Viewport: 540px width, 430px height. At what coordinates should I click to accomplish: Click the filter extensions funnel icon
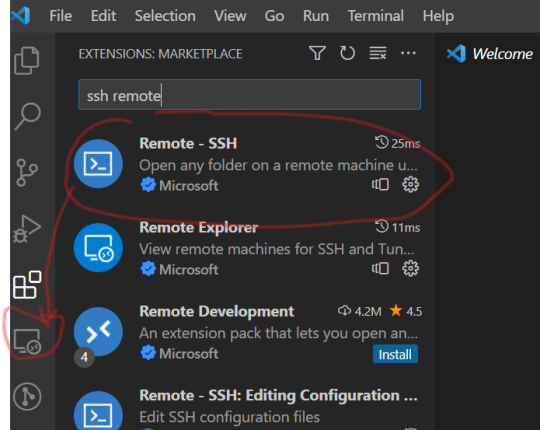[317, 53]
